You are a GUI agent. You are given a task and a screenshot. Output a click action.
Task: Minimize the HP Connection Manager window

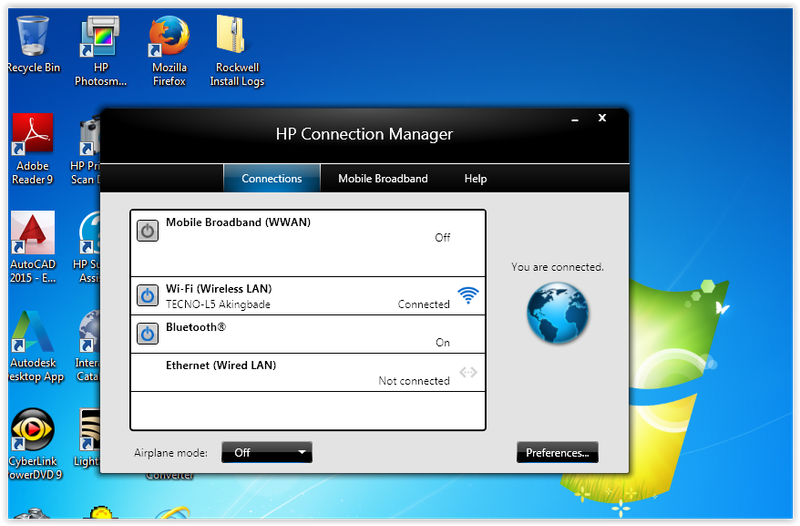(575, 119)
